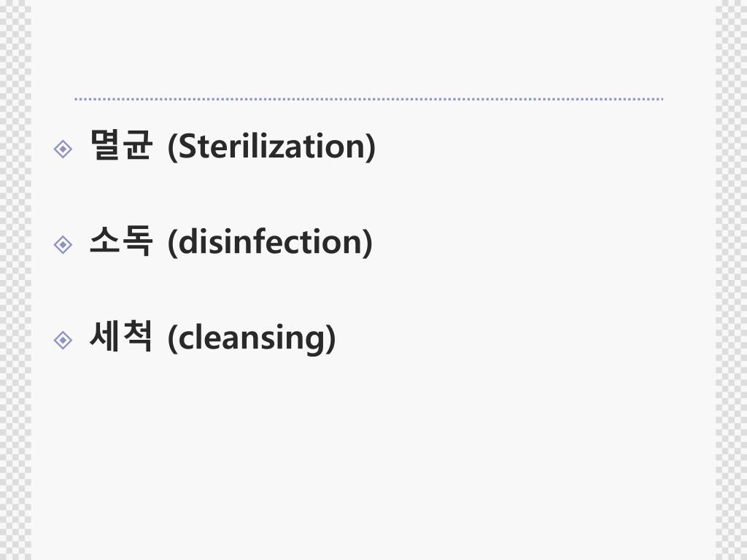The image size is (747, 560).
Task: Click the right checkered border strip
Action: (731, 280)
